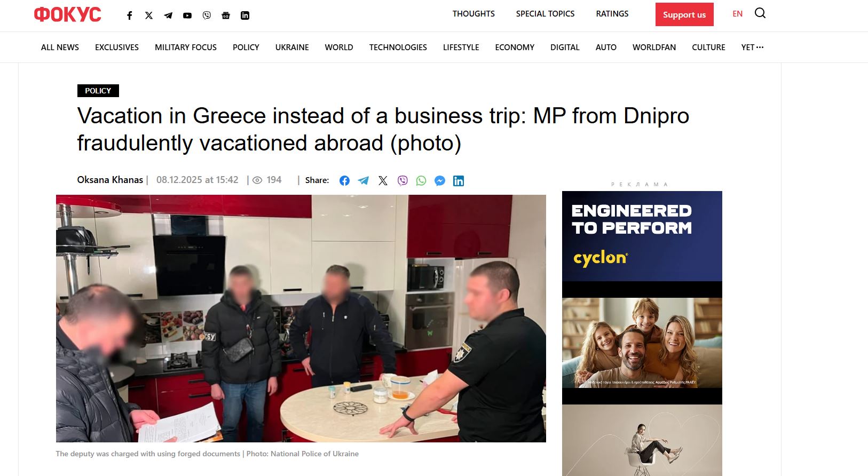Open author Oksana Khanas page
The height and width of the screenshot is (476, 868).
coord(110,180)
